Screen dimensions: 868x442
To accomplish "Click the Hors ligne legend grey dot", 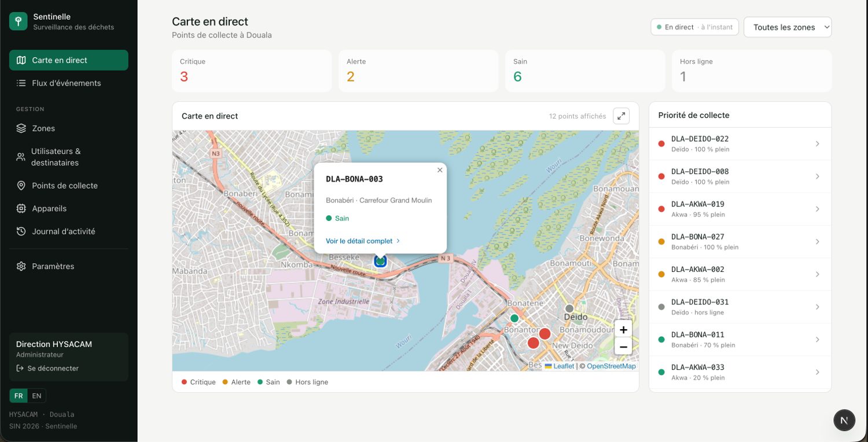I will (289, 382).
